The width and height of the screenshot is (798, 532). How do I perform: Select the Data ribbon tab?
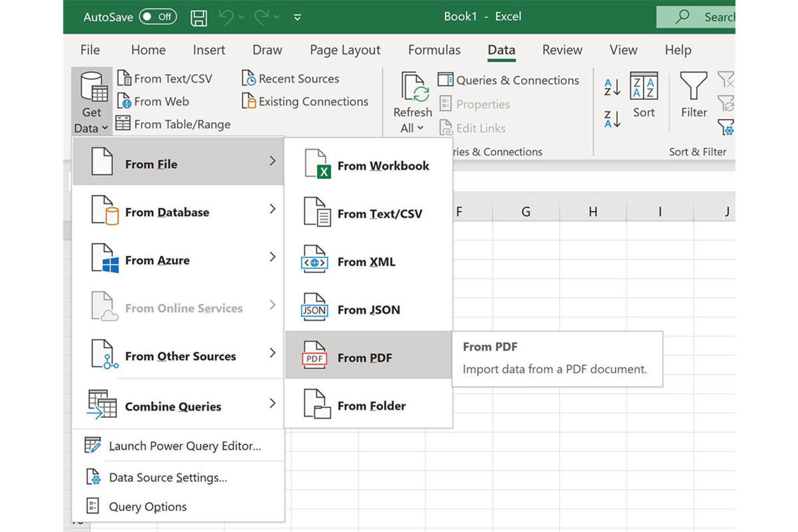[x=501, y=50]
